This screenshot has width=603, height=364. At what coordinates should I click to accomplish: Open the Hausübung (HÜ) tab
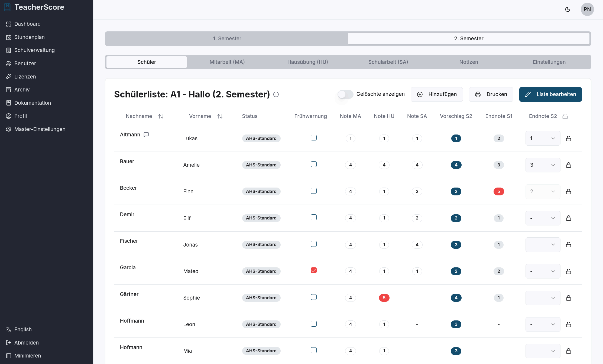(x=307, y=62)
